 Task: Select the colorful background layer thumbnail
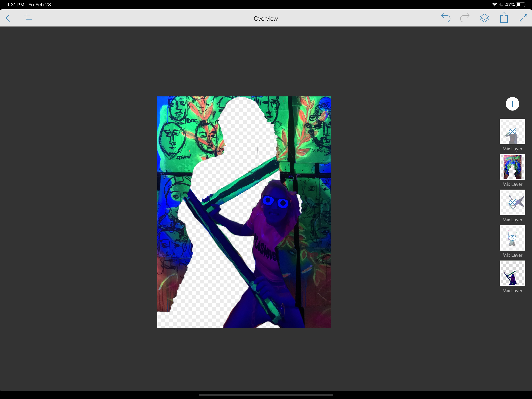click(512, 167)
